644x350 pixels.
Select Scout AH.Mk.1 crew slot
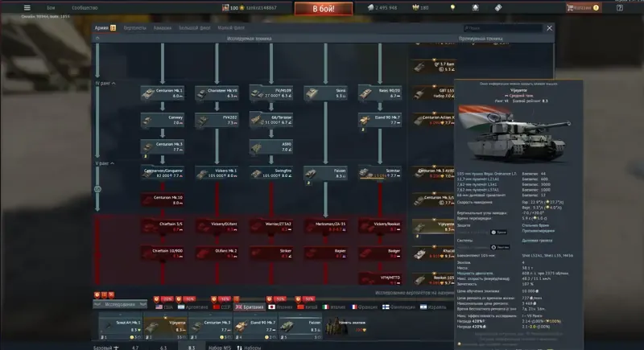click(120, 327)
